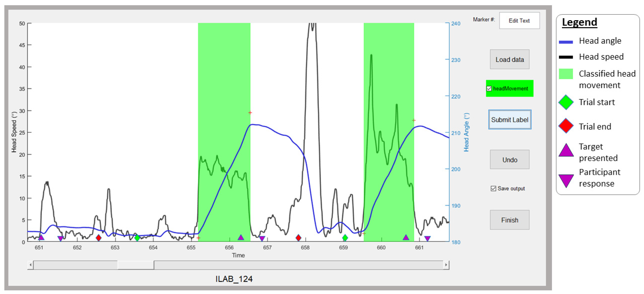Image resolution: width=644 pixels, height=294 pixels.
Task: Select the participant-response triangle near time 657
Action: tap(262, 238)
